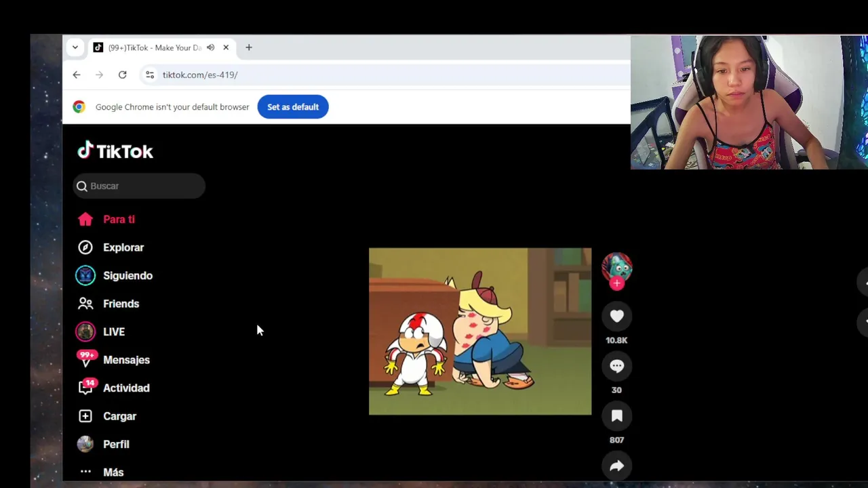
Task: Click the Buscar search field
Action: pyautogui.click(x=139, y=186)
